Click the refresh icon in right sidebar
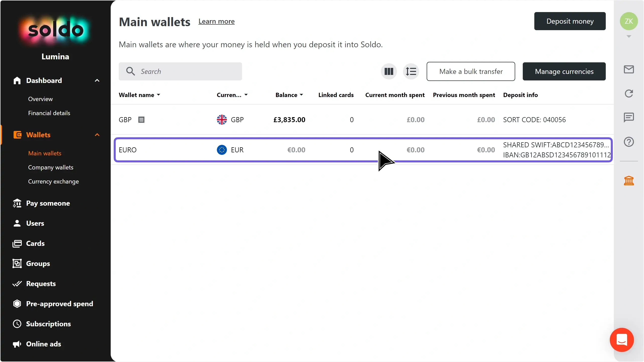The image size is (644, 362). [x=629, y=94]
